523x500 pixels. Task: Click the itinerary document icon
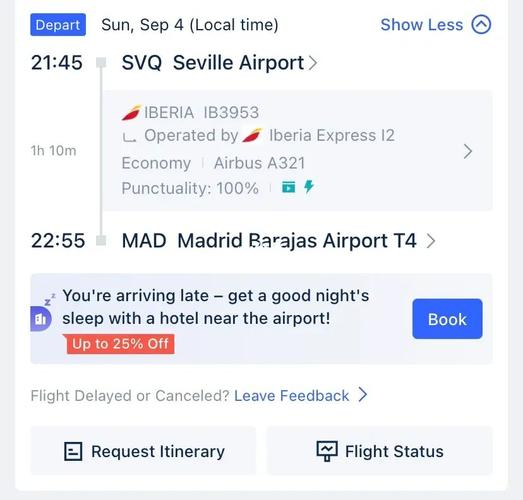73,451
